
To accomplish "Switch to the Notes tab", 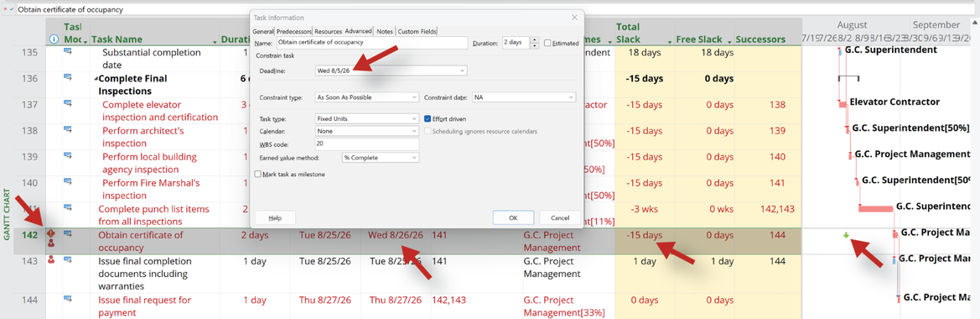I will tap(385, 31).
